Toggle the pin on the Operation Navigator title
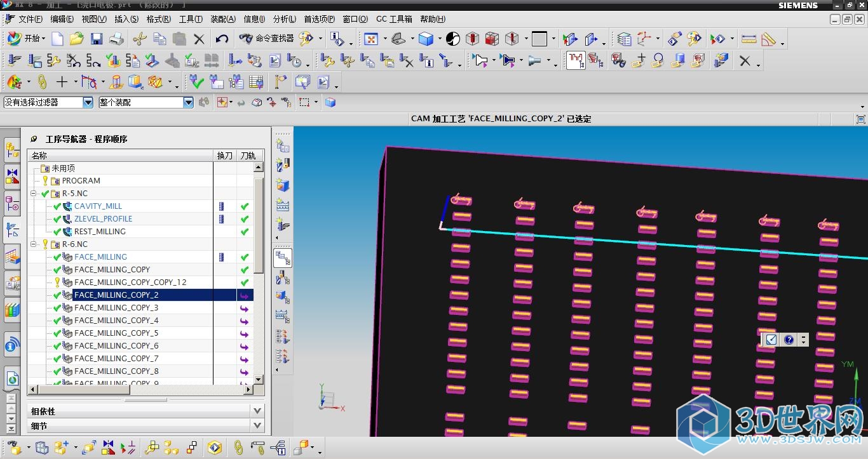The image size is (868, 459). pos(34,139)
